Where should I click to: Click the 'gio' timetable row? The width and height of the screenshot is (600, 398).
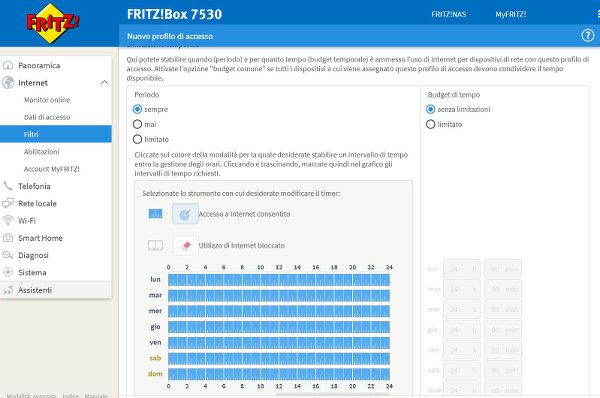[279, 327]
